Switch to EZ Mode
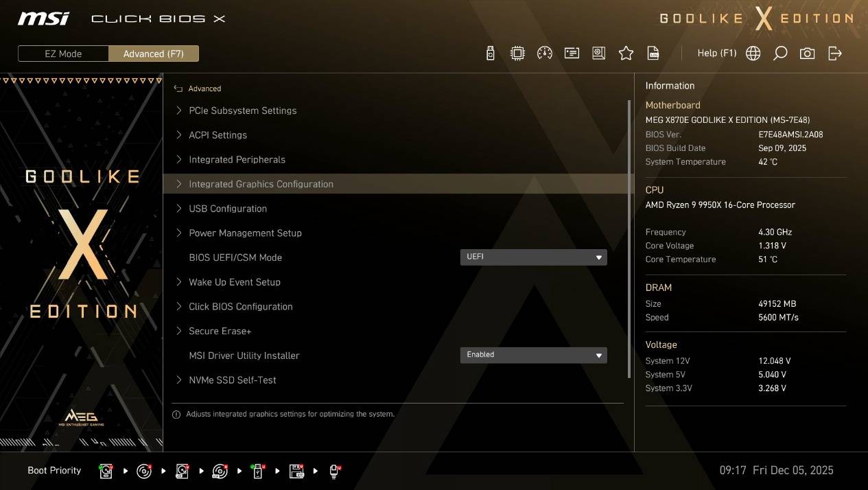Image resolution: width=868 pixels, height=490 pixels. point(63,54)
